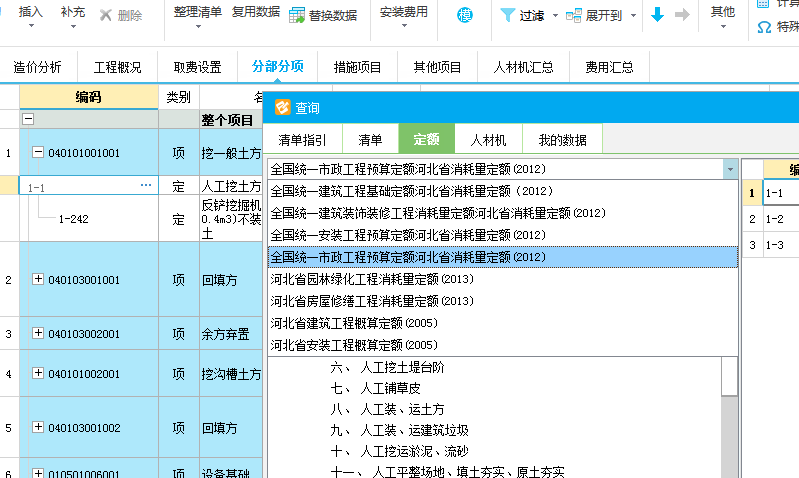Open the 我的数据 tab in query dialog

[x=563, y=140]
